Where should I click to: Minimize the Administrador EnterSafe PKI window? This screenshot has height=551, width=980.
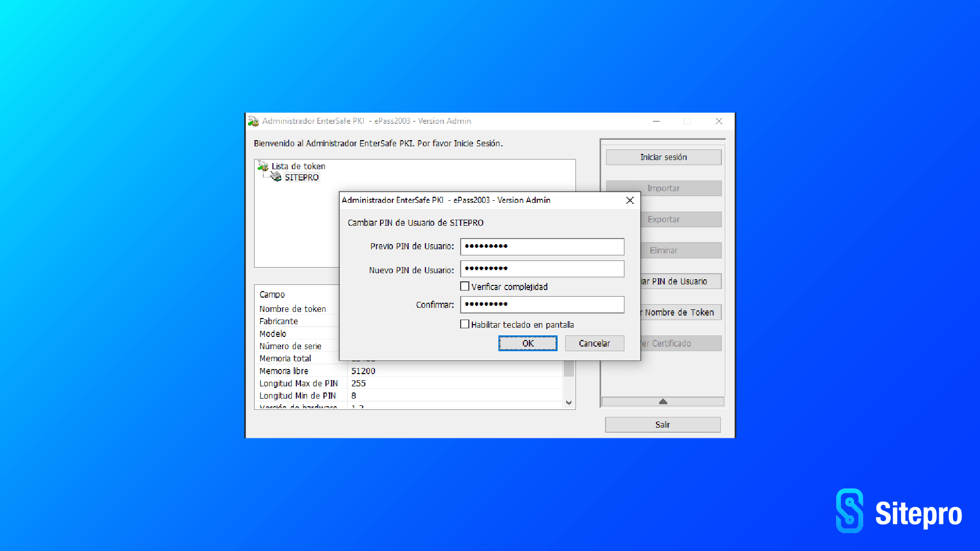(656, 121)
